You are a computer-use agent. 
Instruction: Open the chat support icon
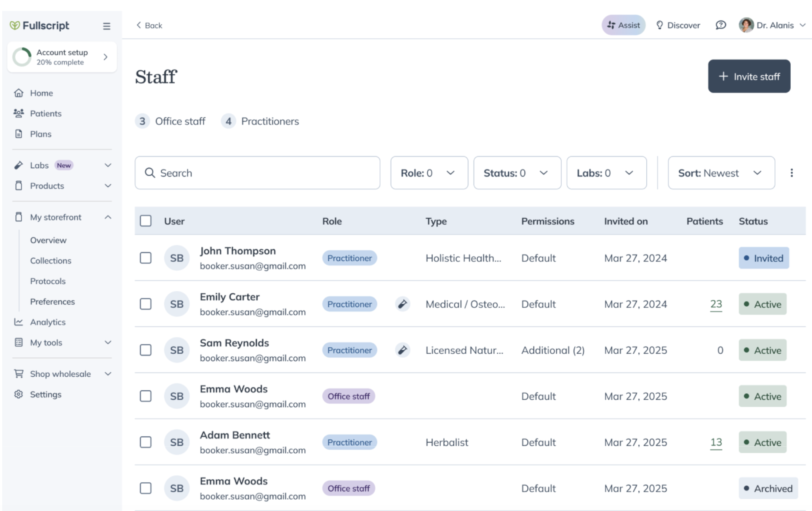[720, 25]
